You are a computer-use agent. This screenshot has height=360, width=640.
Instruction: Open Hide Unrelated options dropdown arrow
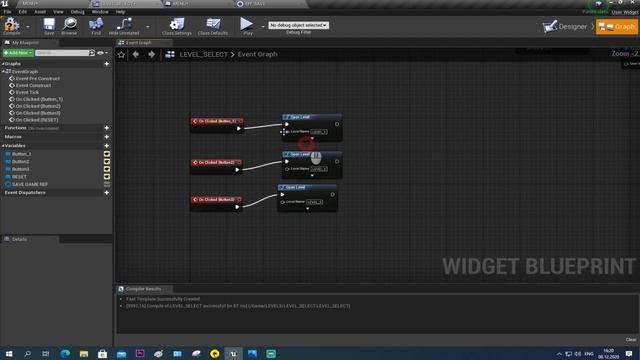[147, 27]
